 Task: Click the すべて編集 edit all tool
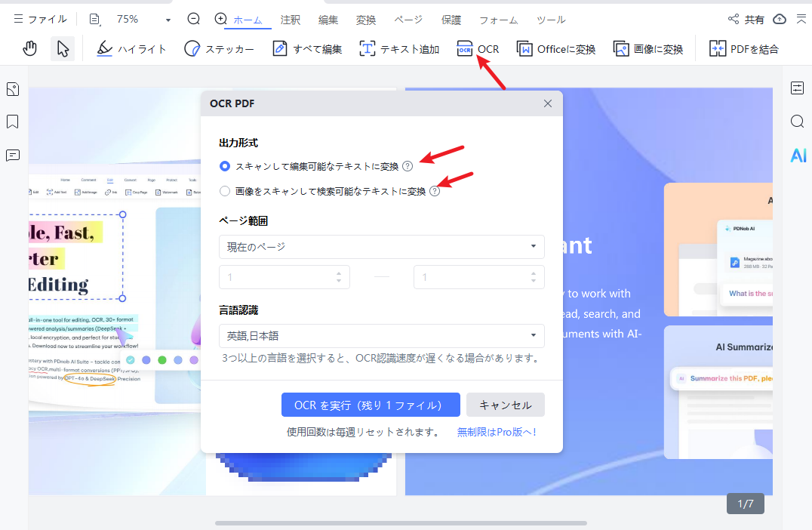[307, 49]
